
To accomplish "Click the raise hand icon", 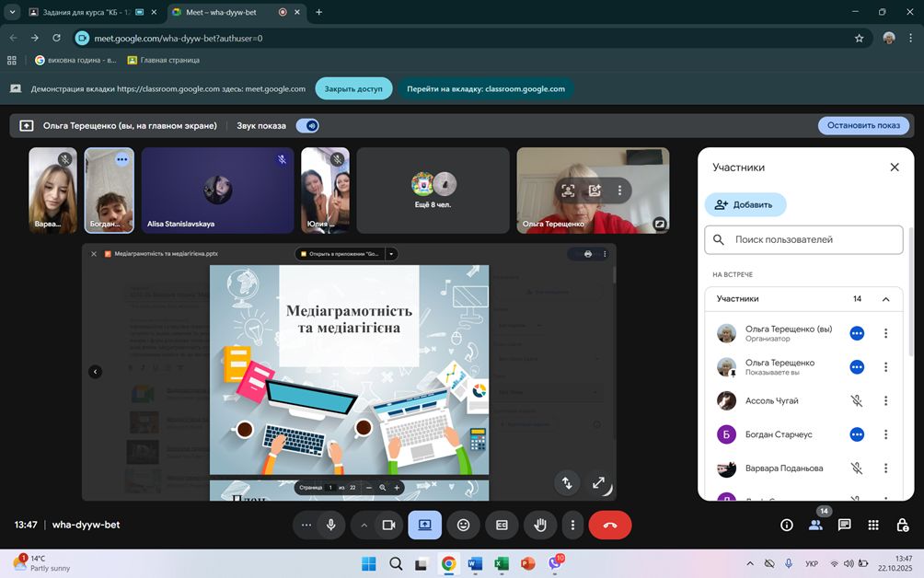I will (x=541, y=525).
